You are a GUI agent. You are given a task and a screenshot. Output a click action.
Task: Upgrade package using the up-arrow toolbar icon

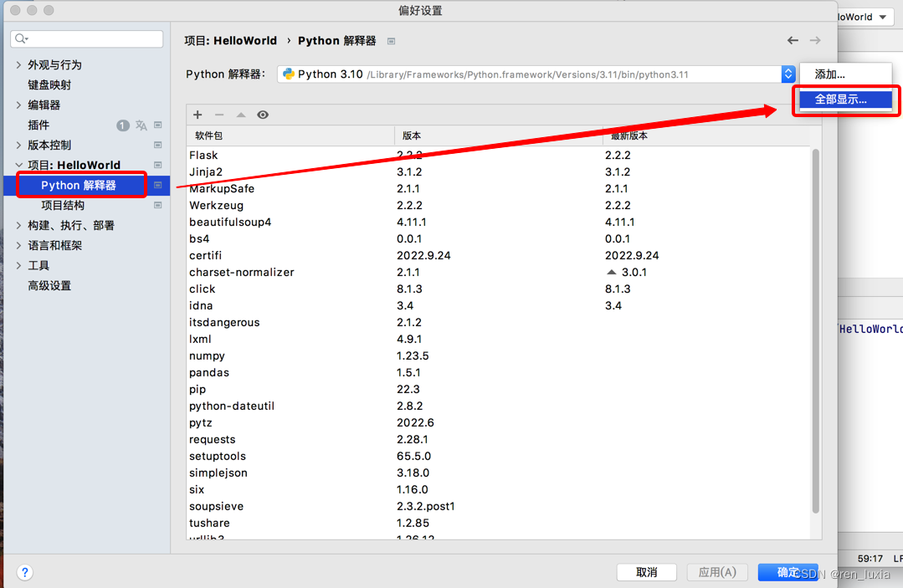coord(241,115)
